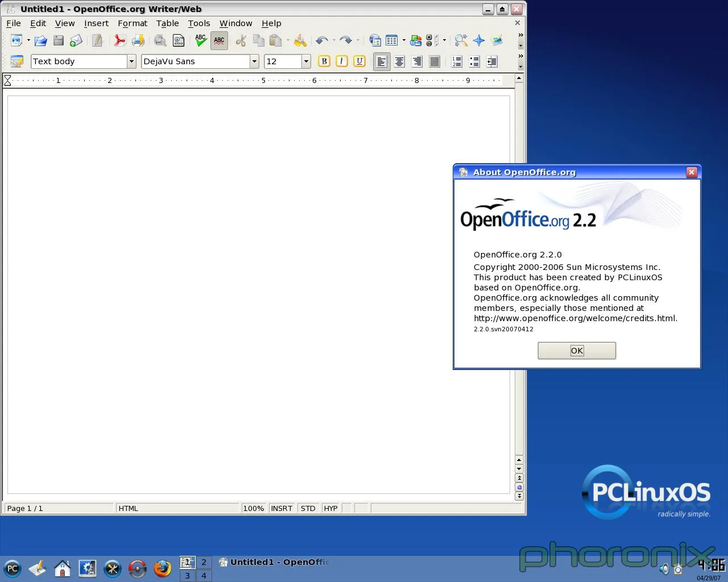Image resolution: width=728 pixels, height=582 pixels.
Task: Toggle INSRT insert mode in status bar
Action: point(282,509)
